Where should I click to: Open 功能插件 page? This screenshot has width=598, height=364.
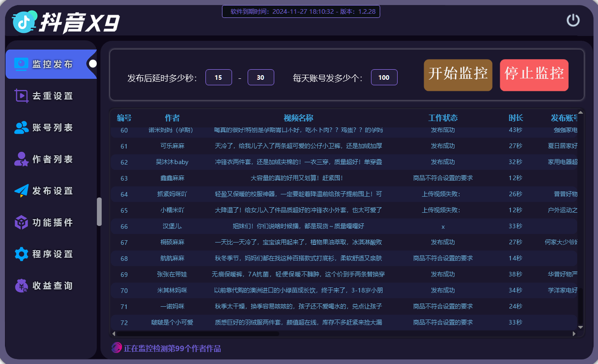click(x=51, y=222)
